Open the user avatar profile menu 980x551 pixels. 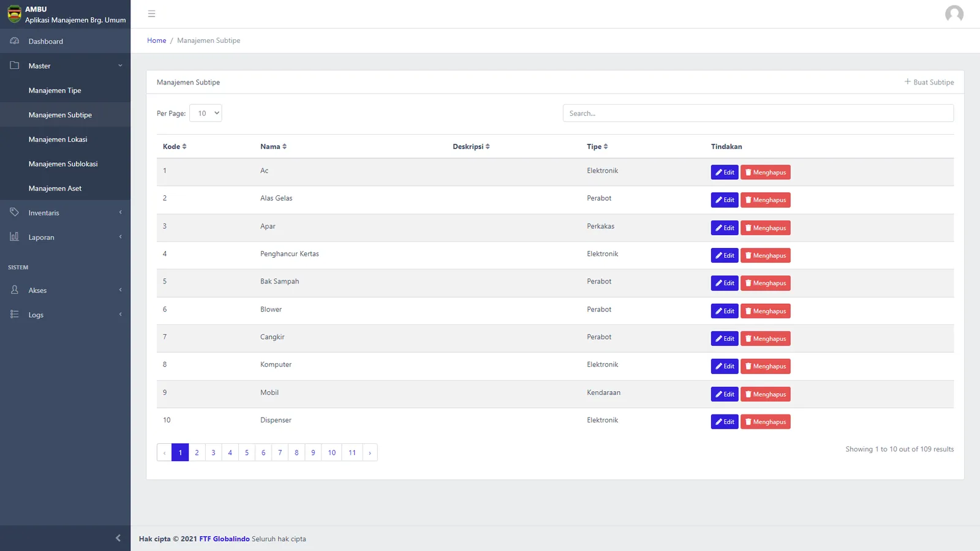[x=954, y=13]
